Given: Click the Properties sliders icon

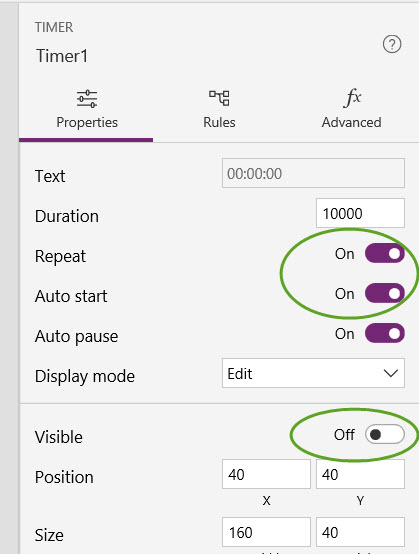Looking at the screenshot, I should click(x=87, y=99).
